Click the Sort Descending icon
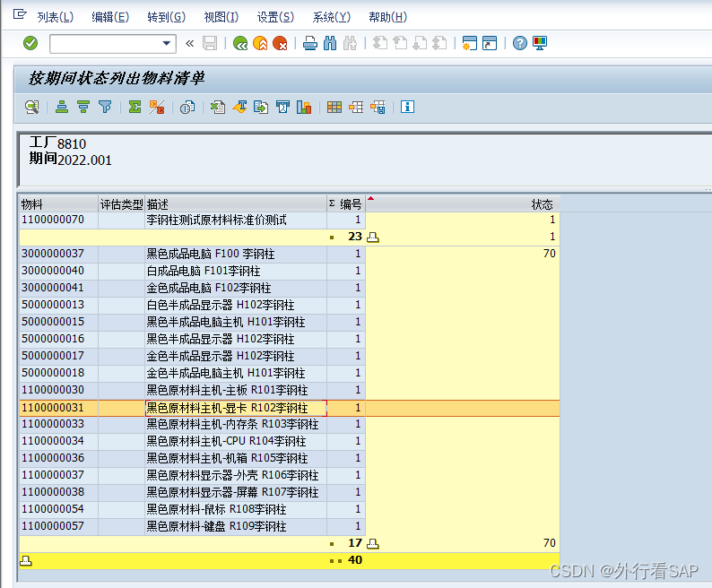The image size is (712, 588). click(83, 108)
